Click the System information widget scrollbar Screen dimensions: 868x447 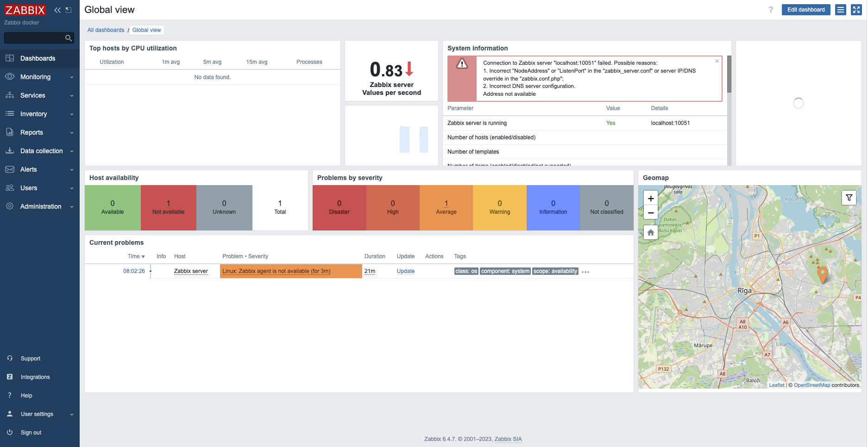click(x=729, y=74)
